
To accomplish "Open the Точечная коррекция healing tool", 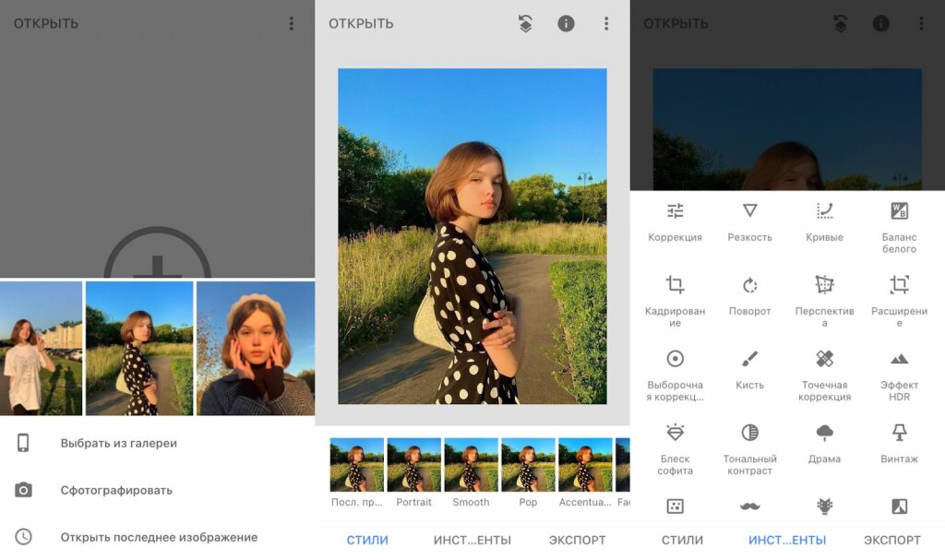I will click(824, 369).
